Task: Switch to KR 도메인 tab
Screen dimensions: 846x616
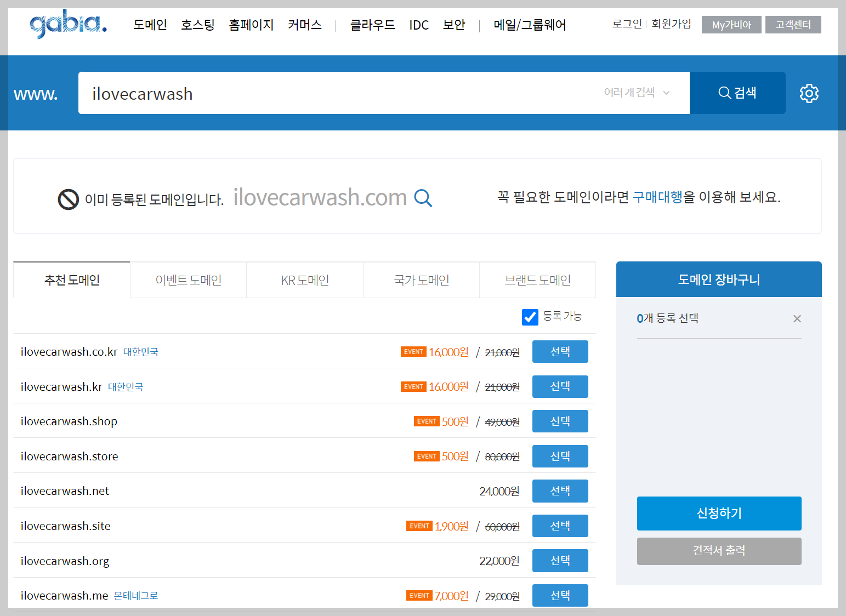Action: pyautogui.click(x=305, y=280)
